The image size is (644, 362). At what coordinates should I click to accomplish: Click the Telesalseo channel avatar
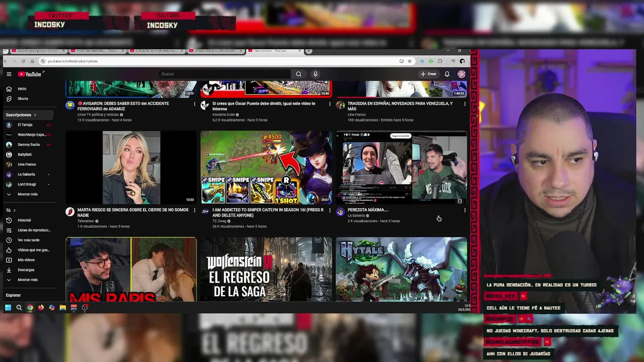click(x=70, y=212)
